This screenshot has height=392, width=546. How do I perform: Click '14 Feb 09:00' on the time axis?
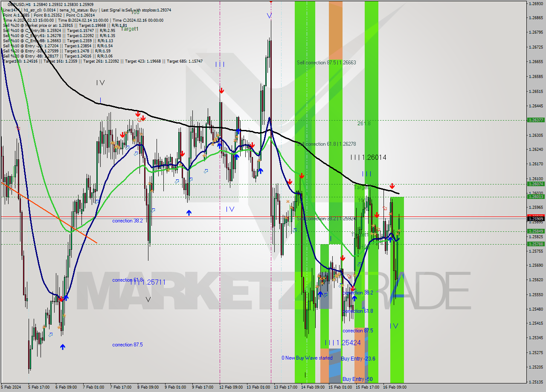(x=313, y=387)
